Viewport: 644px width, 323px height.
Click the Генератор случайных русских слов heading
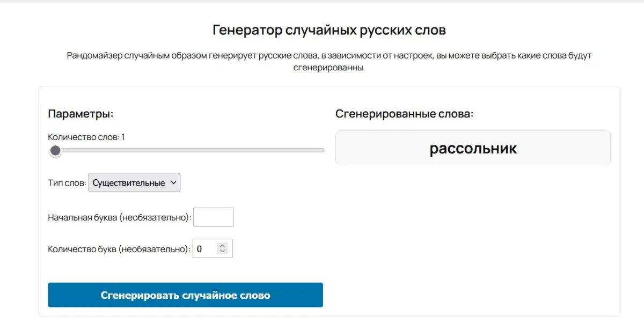click(329, 30)
